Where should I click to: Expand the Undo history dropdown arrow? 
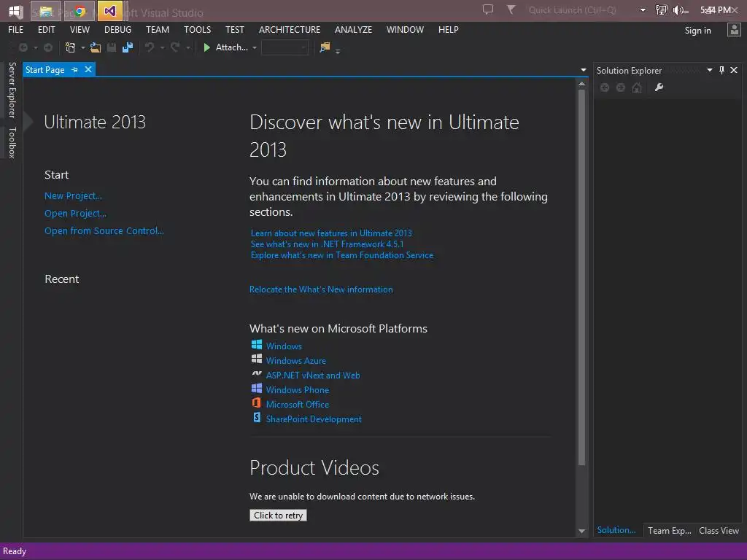(162, 48)
